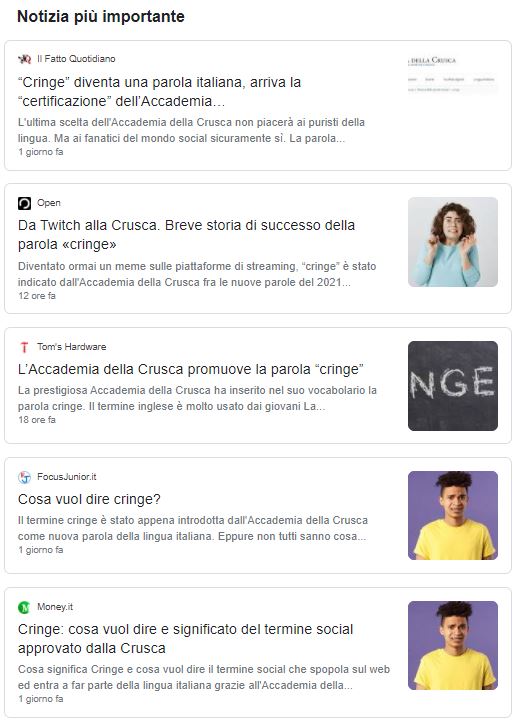Click the FocusJunior thumbnail of man in yellow shirt
Screen dimensions: 517x721
pos(453,515)
